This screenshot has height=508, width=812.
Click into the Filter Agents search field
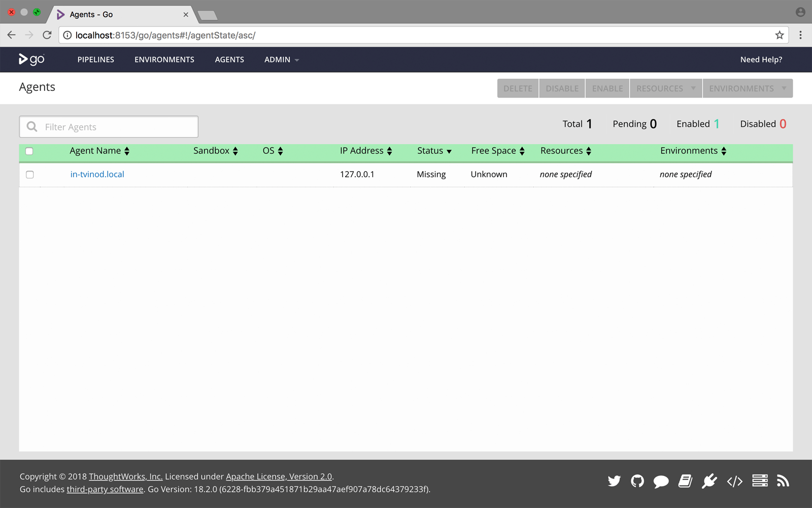109,126
